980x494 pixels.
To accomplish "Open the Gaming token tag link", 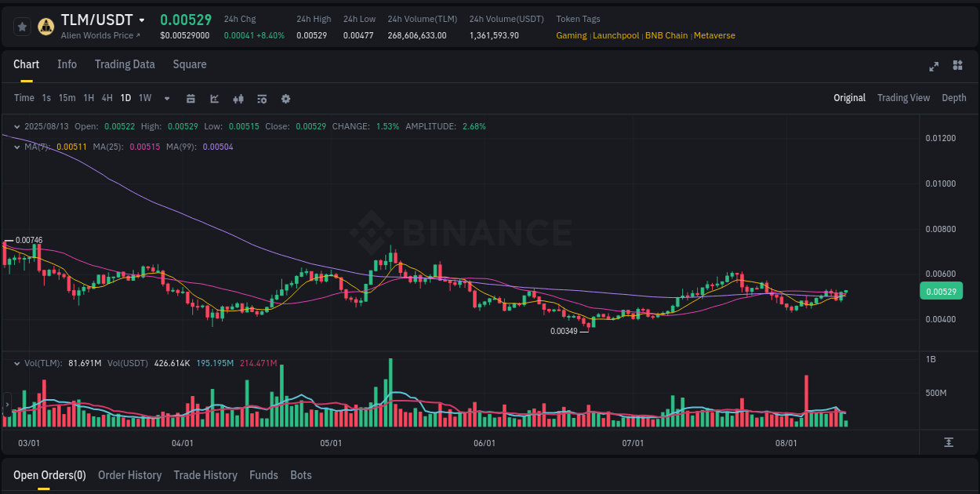I will click(571, 35).
